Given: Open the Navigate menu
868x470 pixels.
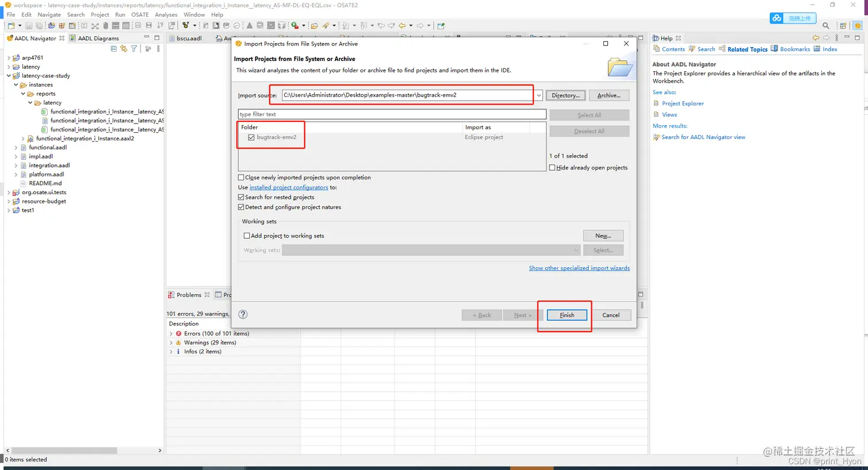Looking at the screenshot, I should (49, 14).
